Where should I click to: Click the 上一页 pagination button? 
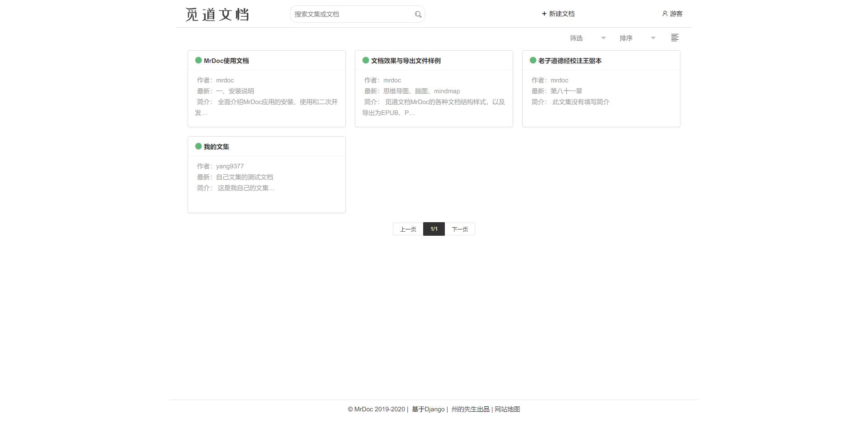coord(408,229)
